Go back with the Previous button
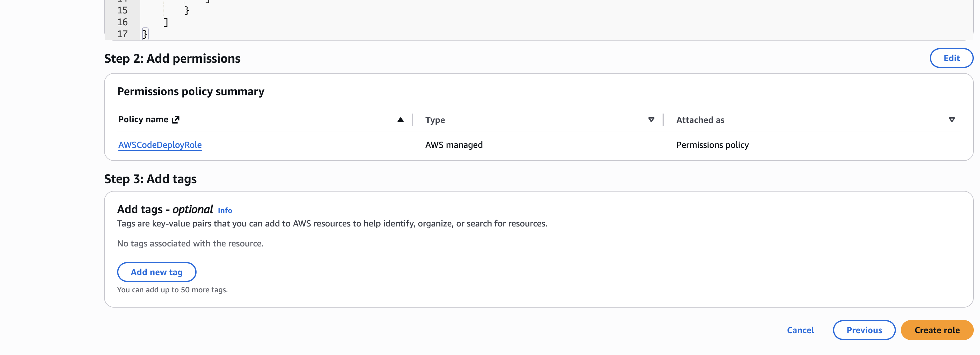Screen dimensions: 980x355 863,330
